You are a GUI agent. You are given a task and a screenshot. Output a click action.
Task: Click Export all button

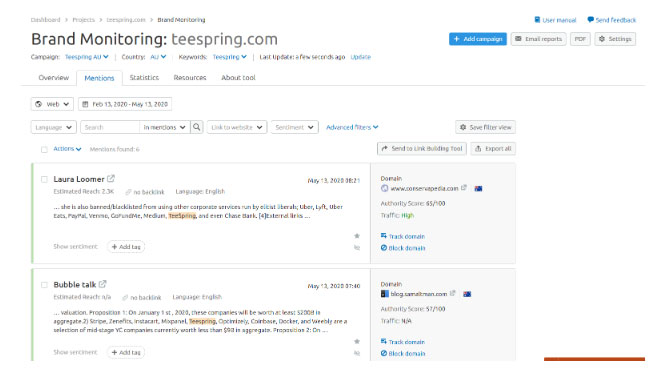493,149
